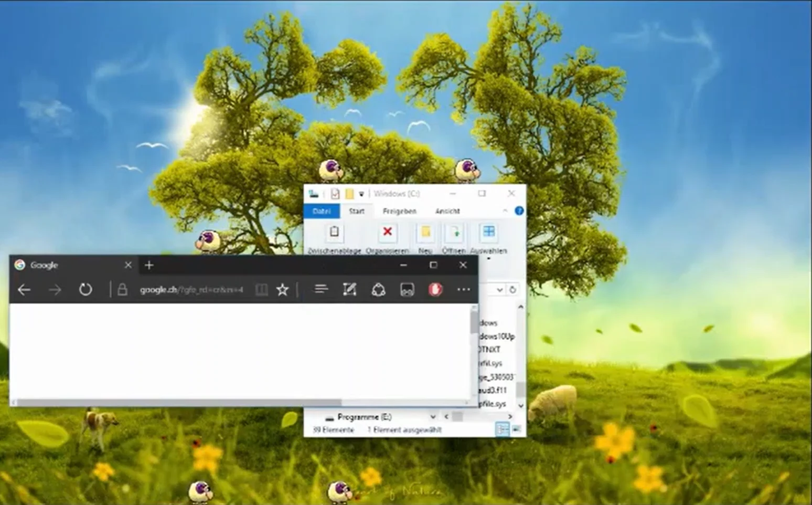
Task: Open the Quick Access Toolbar dropdown arrow
Action: [361, 194]
